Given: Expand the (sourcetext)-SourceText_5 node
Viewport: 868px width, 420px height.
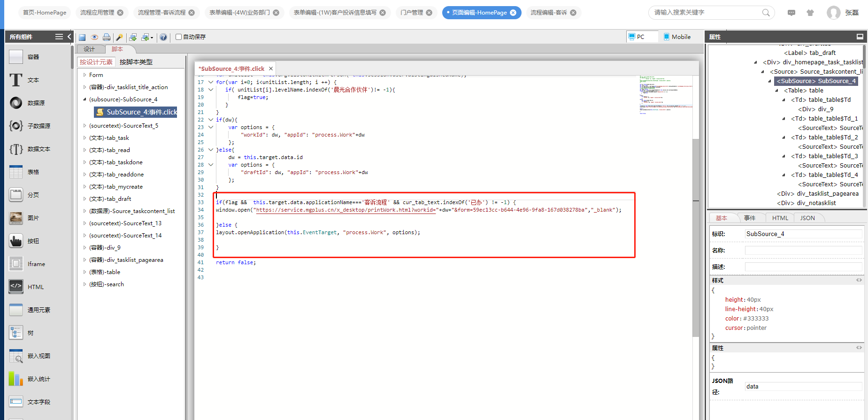Looking at the screenshot, I should (84, 126).
